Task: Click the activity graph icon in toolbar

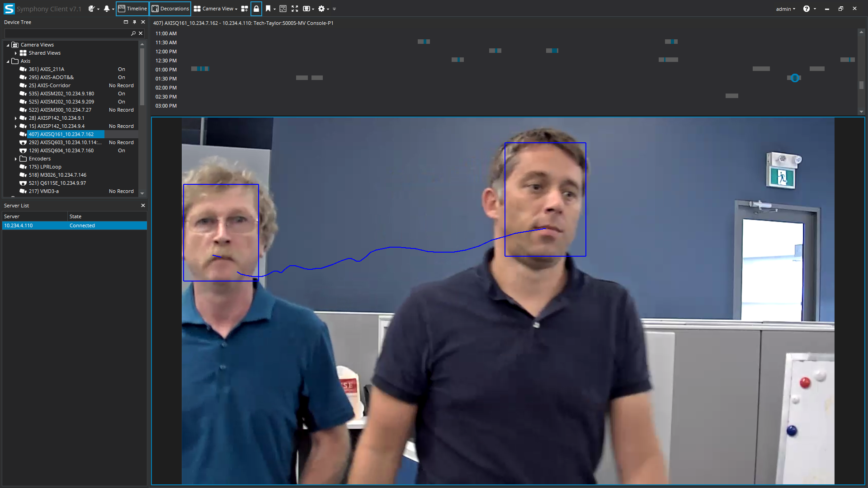Action: tap(283, 9)
